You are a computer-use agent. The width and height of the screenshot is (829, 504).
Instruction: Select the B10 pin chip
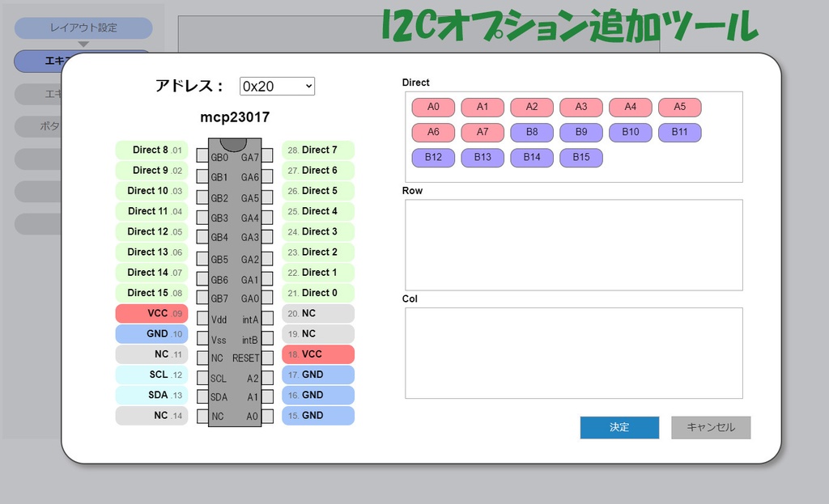coord(631,132)
